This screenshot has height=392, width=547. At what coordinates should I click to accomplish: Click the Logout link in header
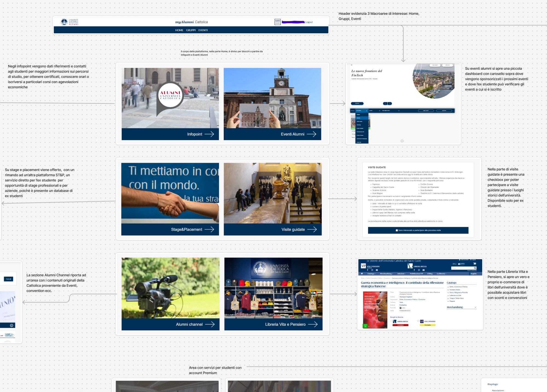pos(309,22)
